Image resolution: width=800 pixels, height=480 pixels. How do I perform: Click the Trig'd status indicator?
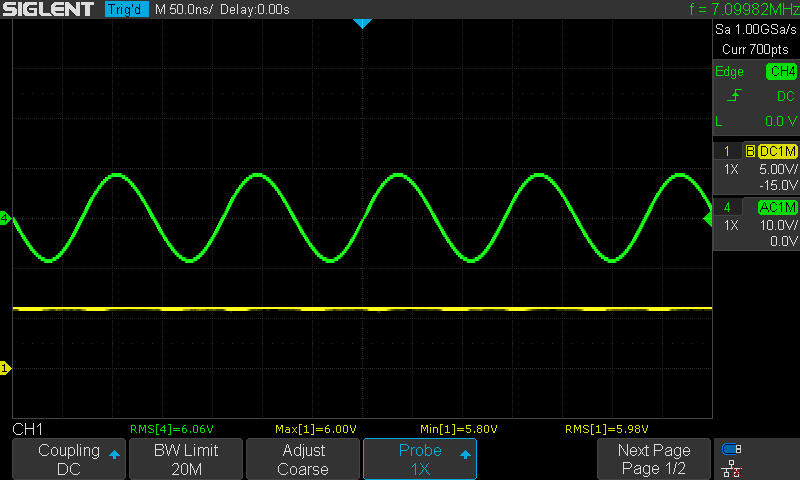point(127,9)
